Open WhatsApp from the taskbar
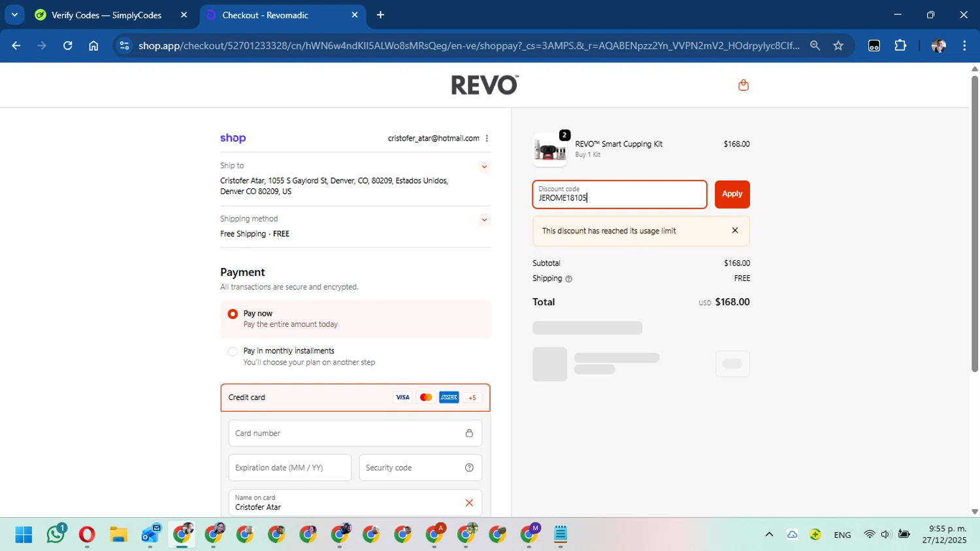This screenshot has height=551, width=980. coord(56,535)
